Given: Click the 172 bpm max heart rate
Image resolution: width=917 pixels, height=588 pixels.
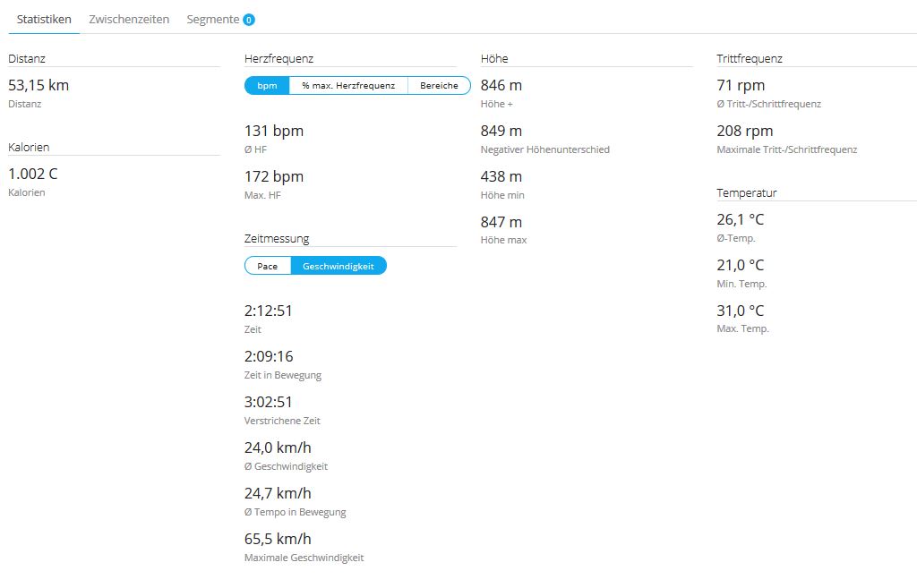Looking at the screenshot, I should (274, 176).
